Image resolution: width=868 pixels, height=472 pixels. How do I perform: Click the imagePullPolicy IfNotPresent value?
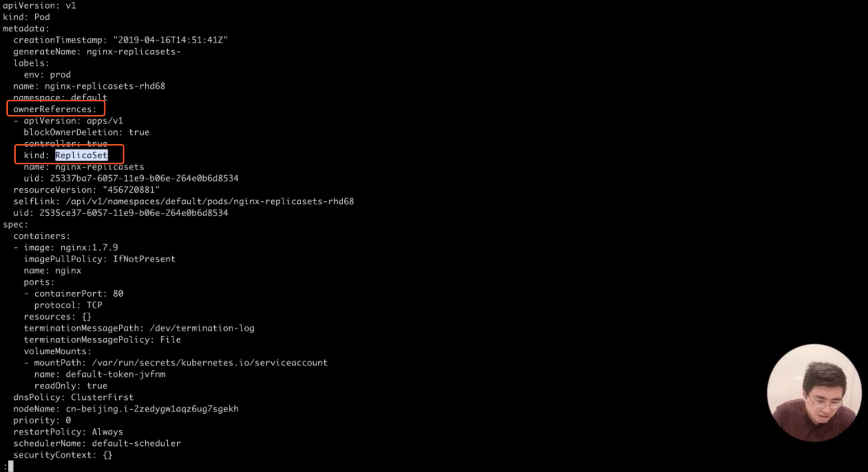coord(144,259)
